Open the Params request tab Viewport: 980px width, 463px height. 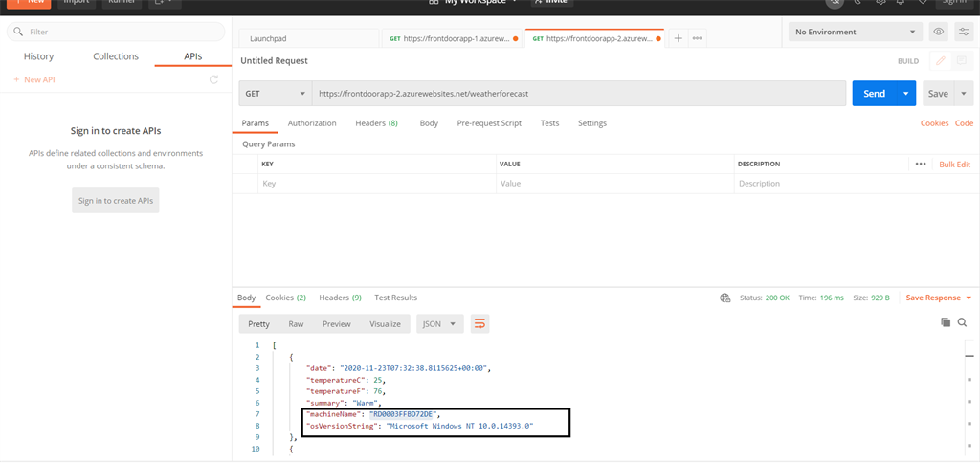[255, 123]
